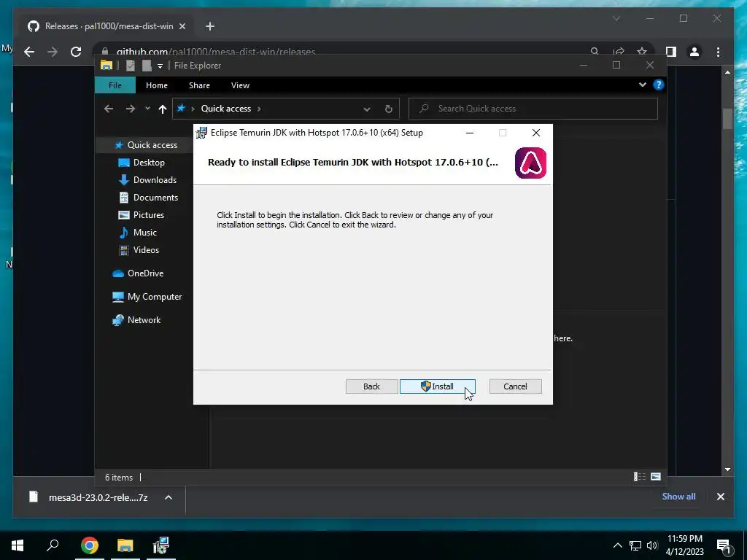Bookmark this page with star icon
Image resolution: width=747 pixels, height=560 pixels.
642,52
